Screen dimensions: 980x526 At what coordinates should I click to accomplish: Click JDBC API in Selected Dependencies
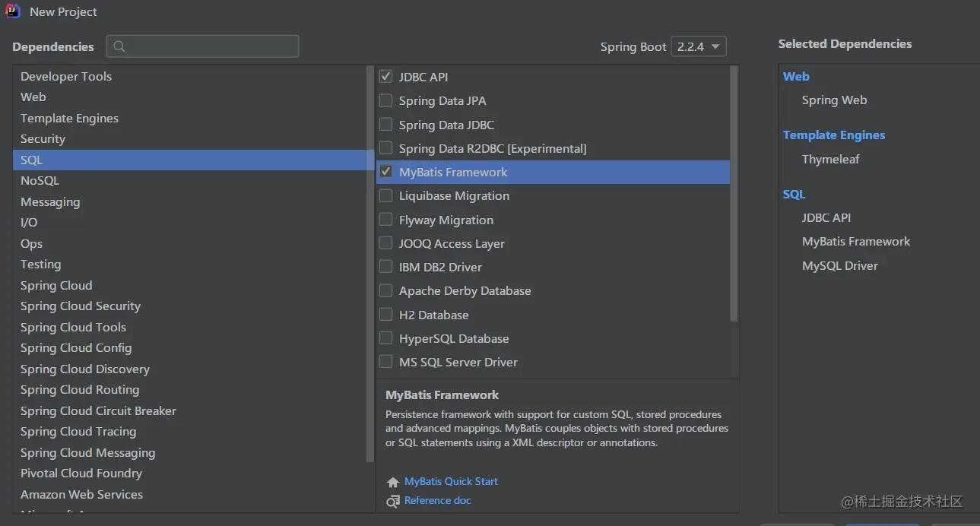point(826,218)
